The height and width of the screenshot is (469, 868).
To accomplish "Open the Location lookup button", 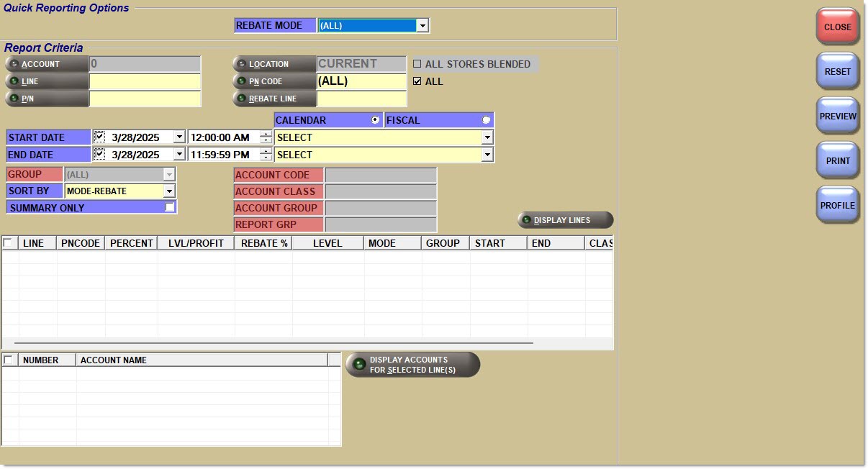I will [273, 64].
